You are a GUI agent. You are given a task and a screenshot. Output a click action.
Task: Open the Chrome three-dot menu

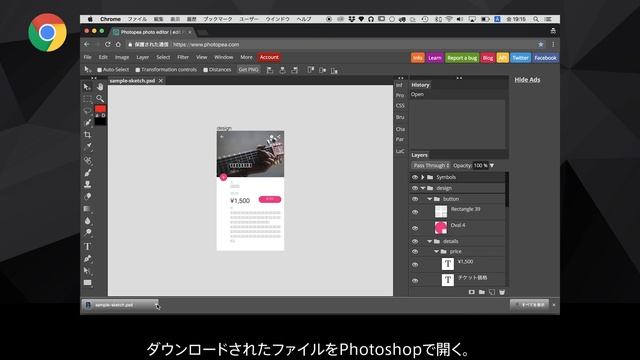(553, 44)
